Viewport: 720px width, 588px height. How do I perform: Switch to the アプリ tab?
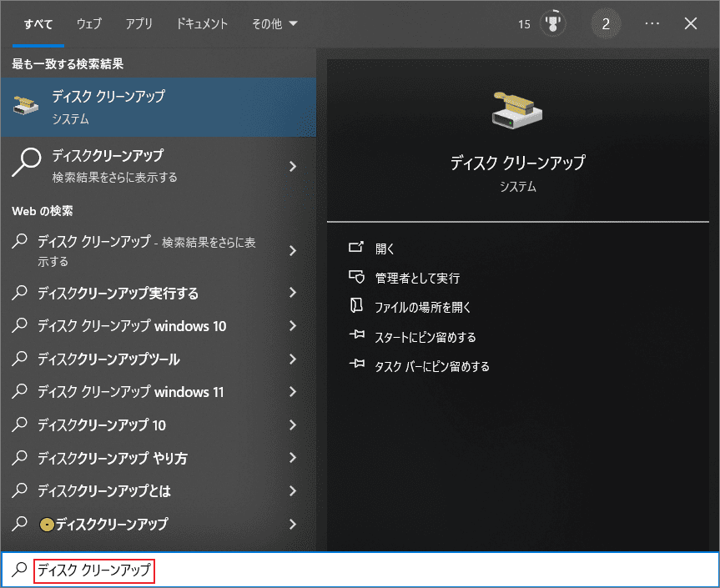pos(139,24)
